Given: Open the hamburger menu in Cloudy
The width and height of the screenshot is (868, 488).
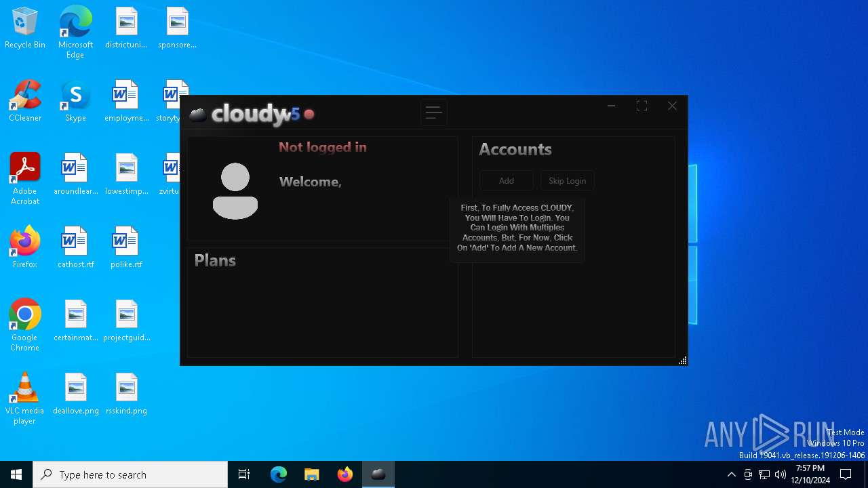Looking at the screenshot, I should 433,113.
